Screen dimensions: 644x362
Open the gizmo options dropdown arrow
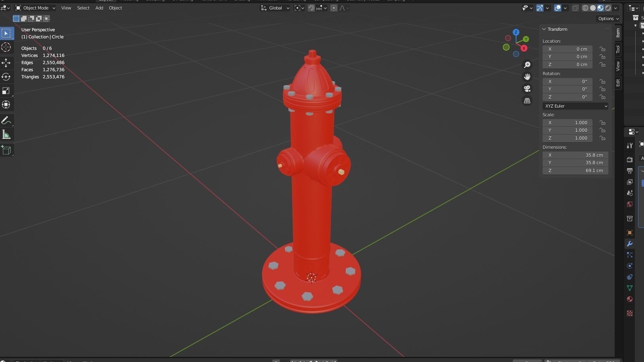547,8
